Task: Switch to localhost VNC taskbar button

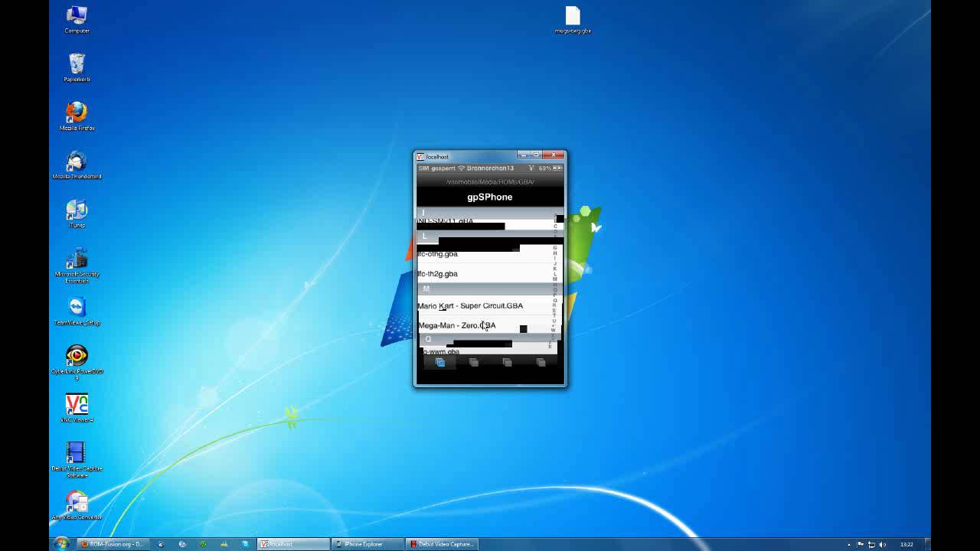Action: pyautogui.click(x=293, y=544)
